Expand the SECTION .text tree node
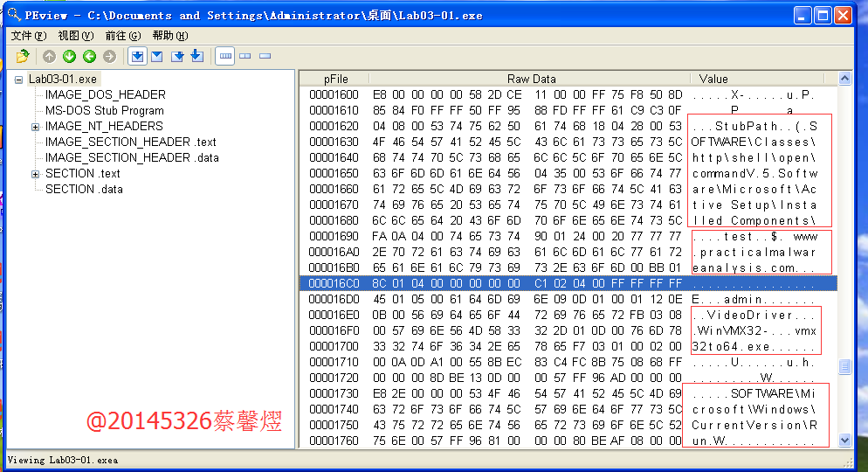Image resolution: width=868 pixels, height=472 pixels. 36,174
